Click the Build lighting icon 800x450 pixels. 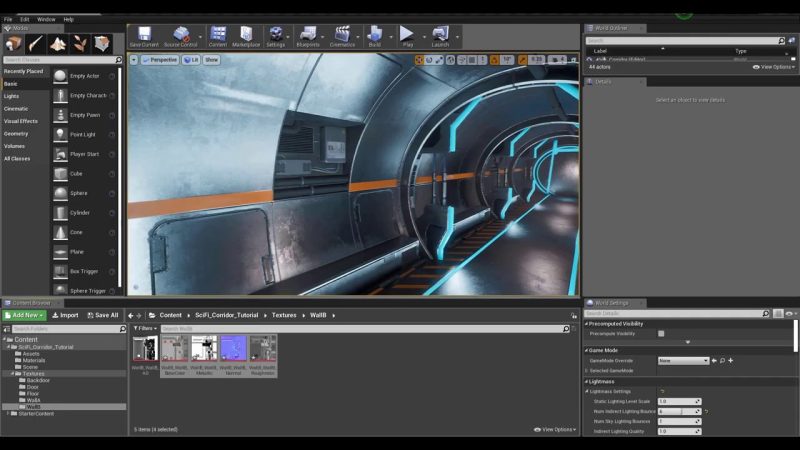374,35
